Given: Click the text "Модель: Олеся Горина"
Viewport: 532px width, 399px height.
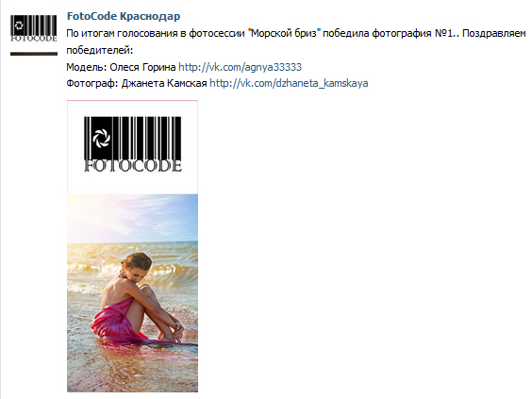Looking at the screenshot, I should pyautogui.click(x=121, y=67).
